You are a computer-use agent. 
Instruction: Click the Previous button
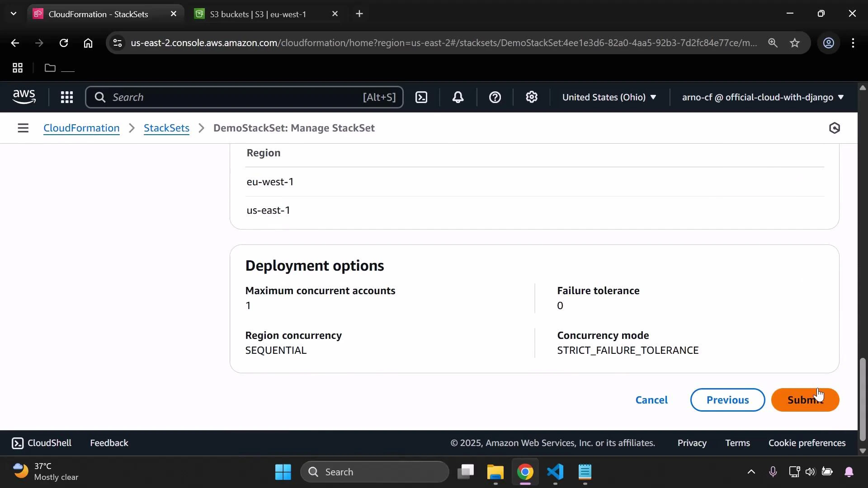(x=727, y=400)
